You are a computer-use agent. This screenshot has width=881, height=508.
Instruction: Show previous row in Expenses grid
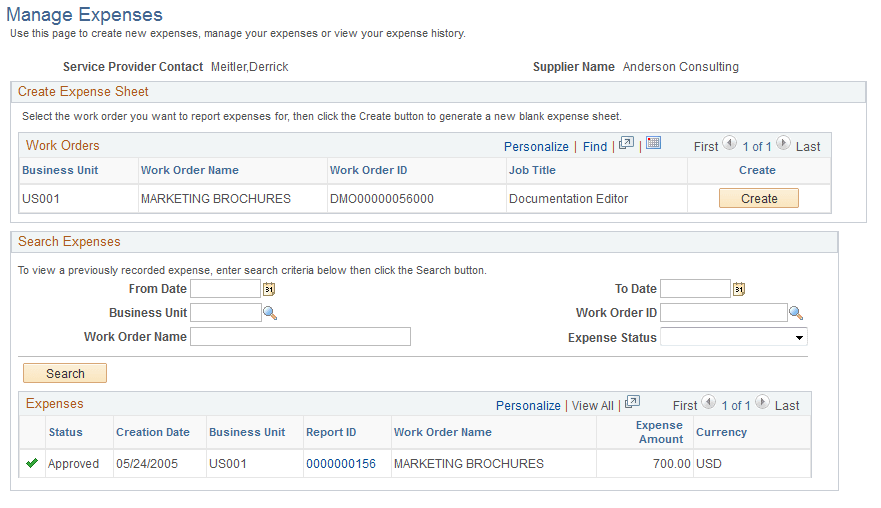pyautogui.click(x=709, y=402)
